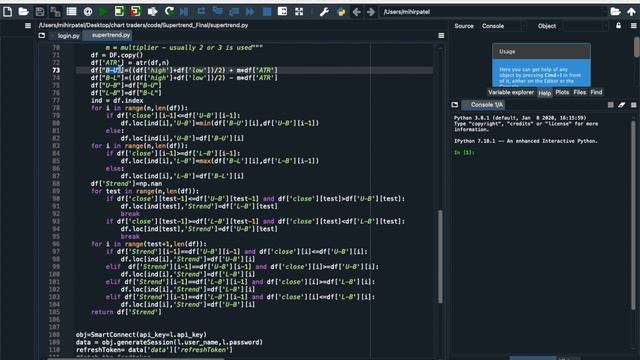The image size is (640, 360).
Task: Re-run the last script
Action: (x=169, y=12)
